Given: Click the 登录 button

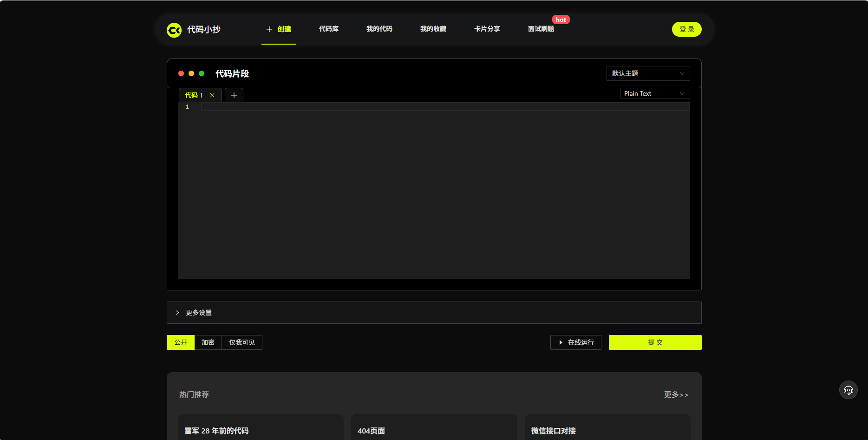Looking at the screenshot, I should click(x=686, y=29).
